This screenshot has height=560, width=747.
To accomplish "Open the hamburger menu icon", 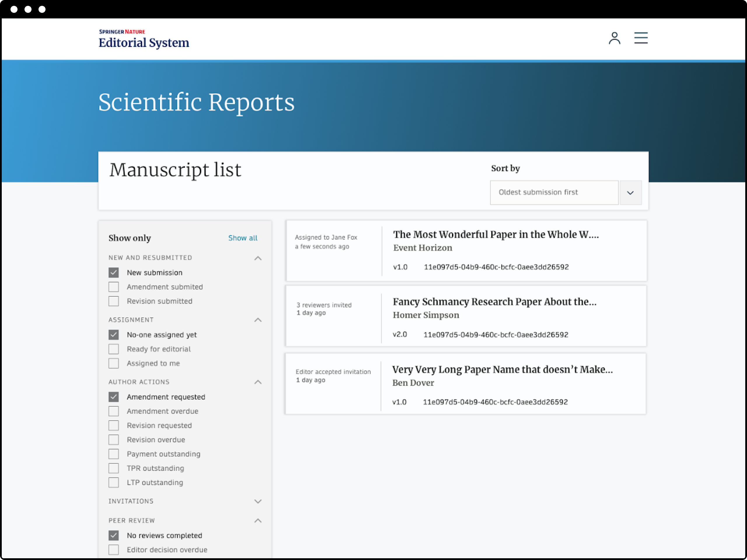I will point(640,38).
